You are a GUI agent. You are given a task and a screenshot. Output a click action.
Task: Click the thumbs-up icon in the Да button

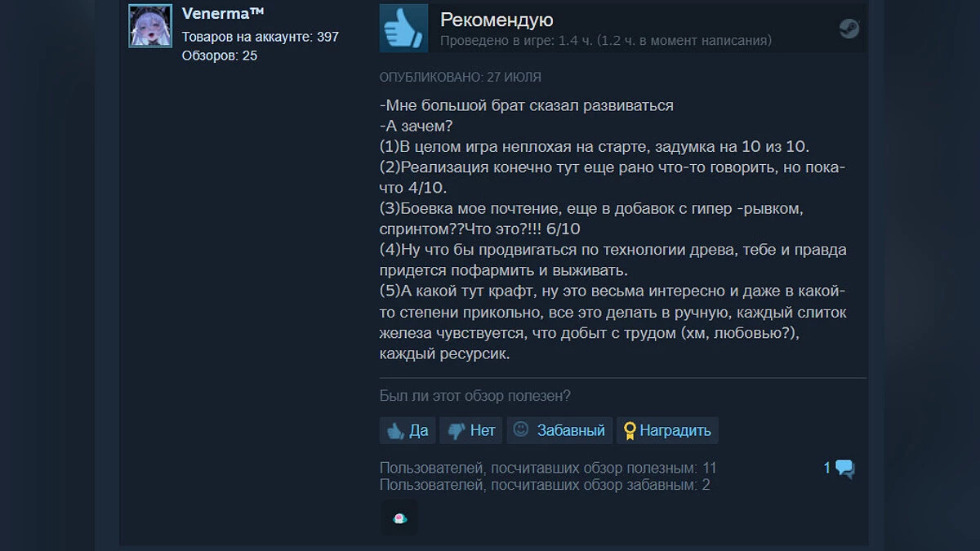[396, 430]
